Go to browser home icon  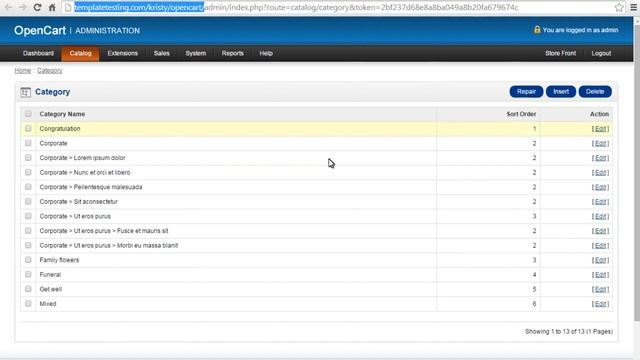[52, 7]
